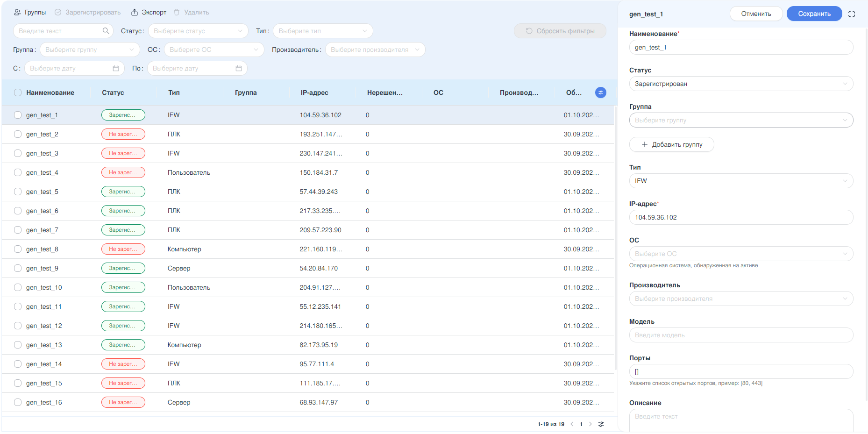Go to next page arrow in pagination
Screen dimensions: 868x434
click(x=591, y=424)
